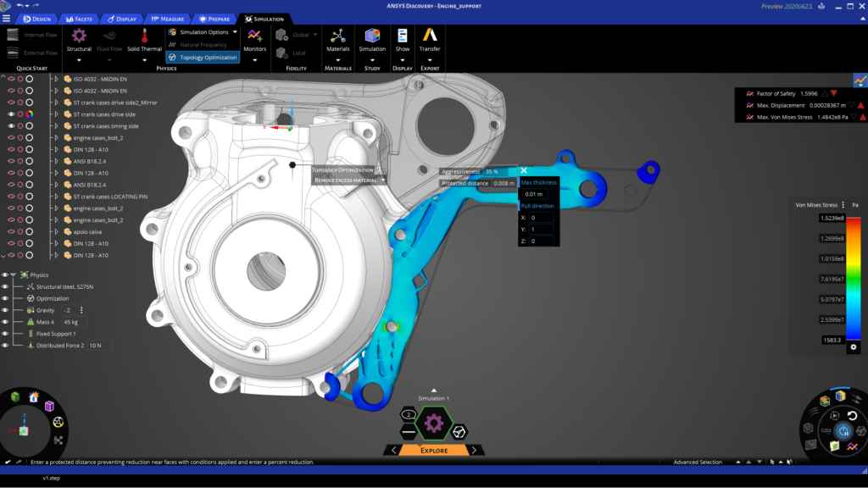Open the Structural physics tool

click(79, 39)
